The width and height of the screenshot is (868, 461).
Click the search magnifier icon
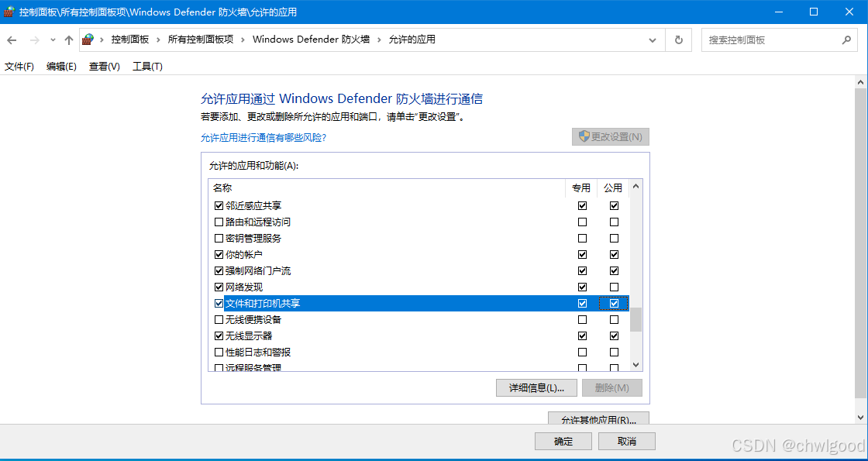pyautogui.click(x=846, y=40)
